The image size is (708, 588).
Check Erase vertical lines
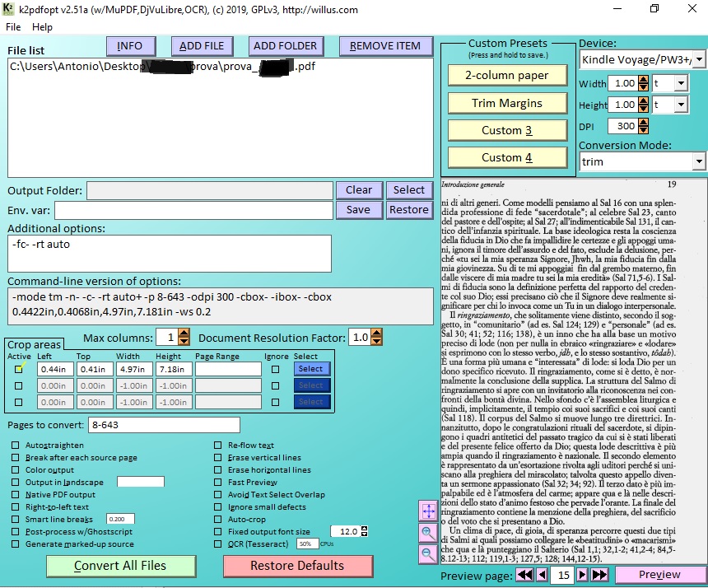[x=217, y=458]
